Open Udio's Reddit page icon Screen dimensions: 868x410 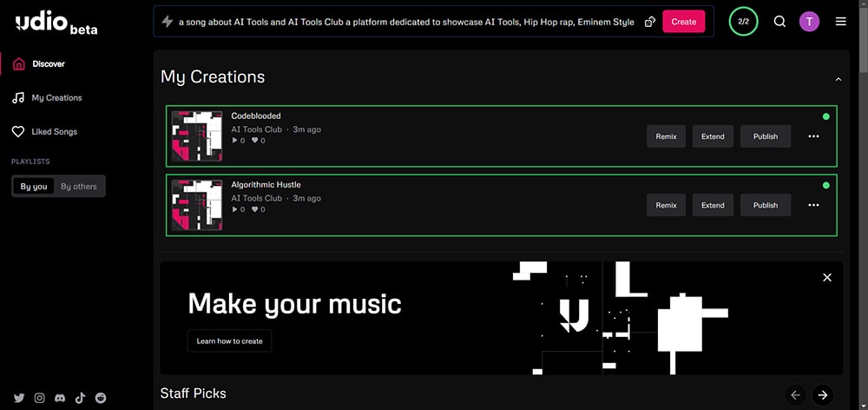101,398
